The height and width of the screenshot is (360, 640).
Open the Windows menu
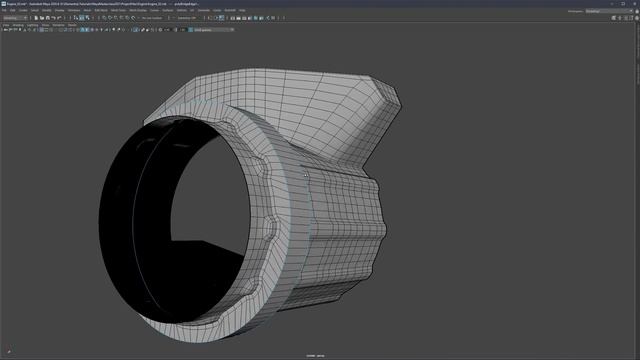pyautogui.click(x=74, y=10)
